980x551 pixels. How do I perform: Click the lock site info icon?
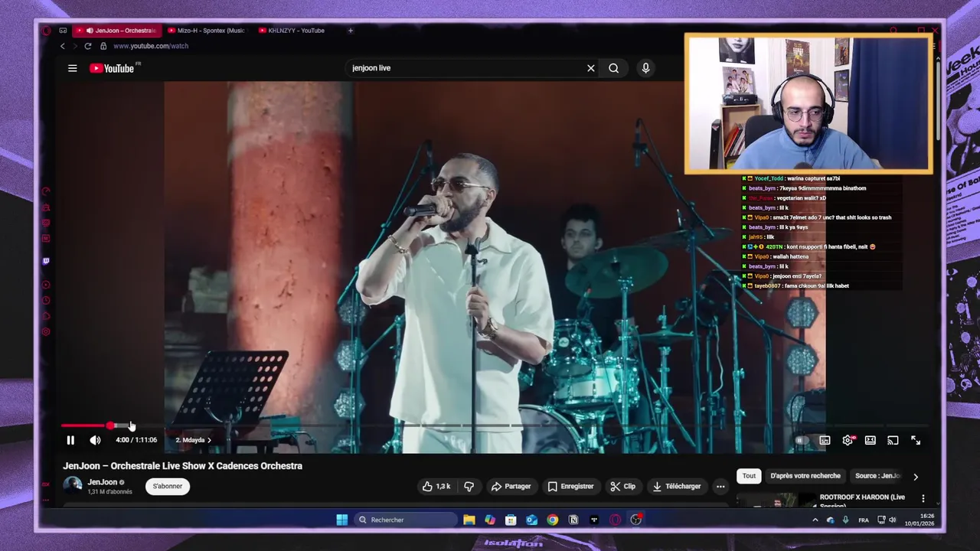pos(103,46)
